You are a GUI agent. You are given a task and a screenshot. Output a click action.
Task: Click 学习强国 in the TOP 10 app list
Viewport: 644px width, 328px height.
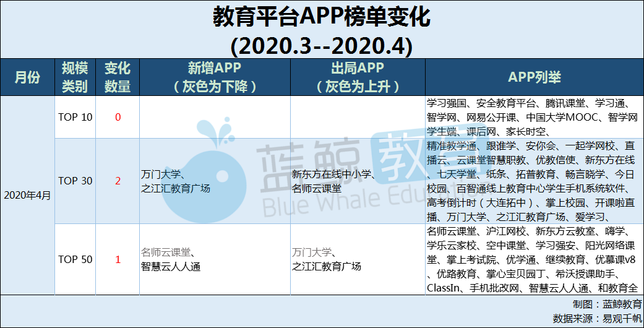pos(447,103)
